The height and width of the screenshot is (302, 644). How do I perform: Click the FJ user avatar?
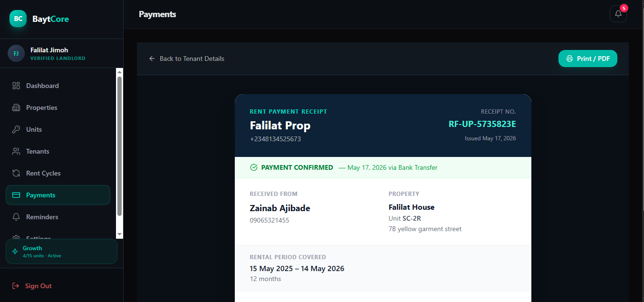tap(16, 53)
